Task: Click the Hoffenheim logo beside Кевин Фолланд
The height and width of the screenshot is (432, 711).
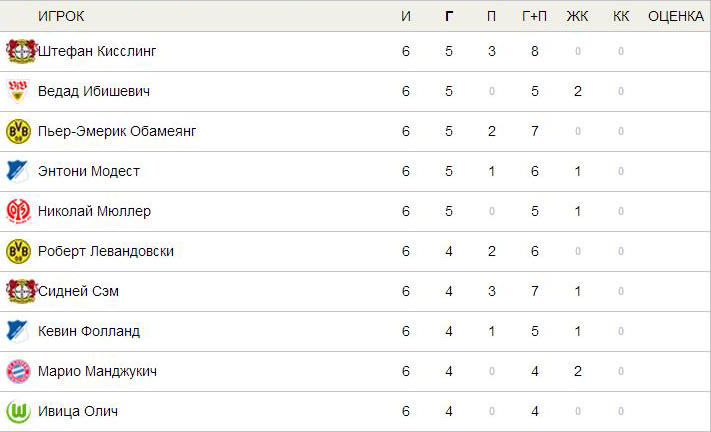Action: pos(18,331)
